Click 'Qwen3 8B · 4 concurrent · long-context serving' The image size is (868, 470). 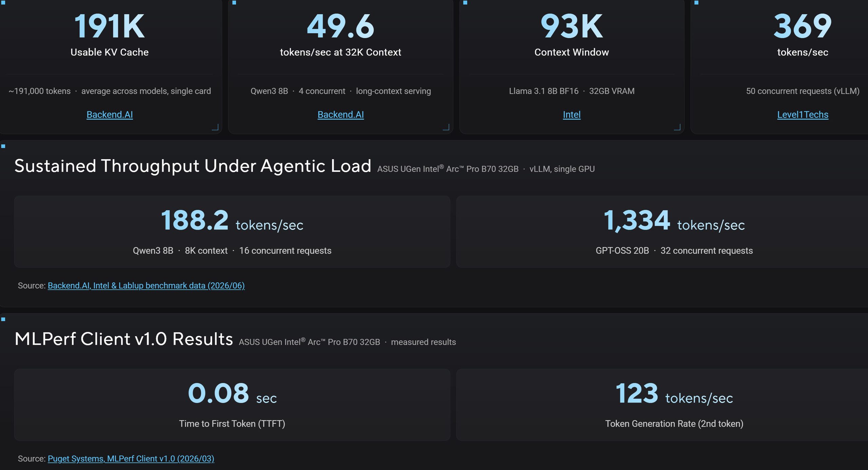[340, 91]
